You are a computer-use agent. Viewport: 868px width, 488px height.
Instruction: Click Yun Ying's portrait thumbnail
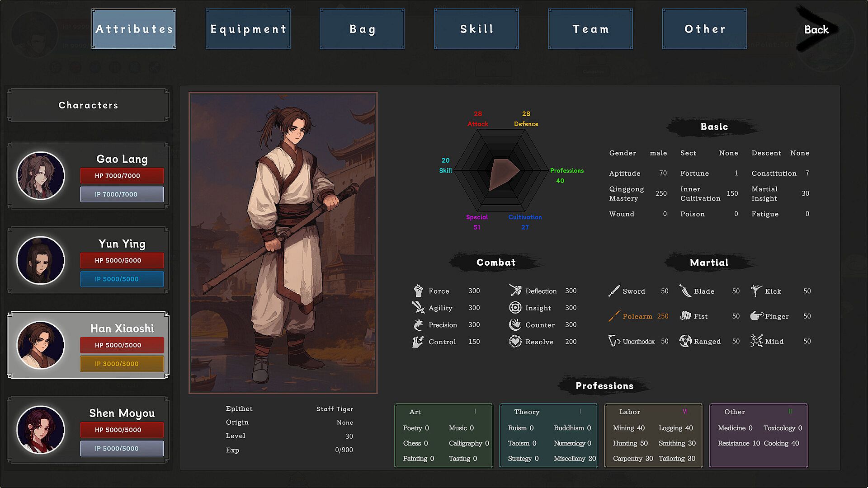41,260
